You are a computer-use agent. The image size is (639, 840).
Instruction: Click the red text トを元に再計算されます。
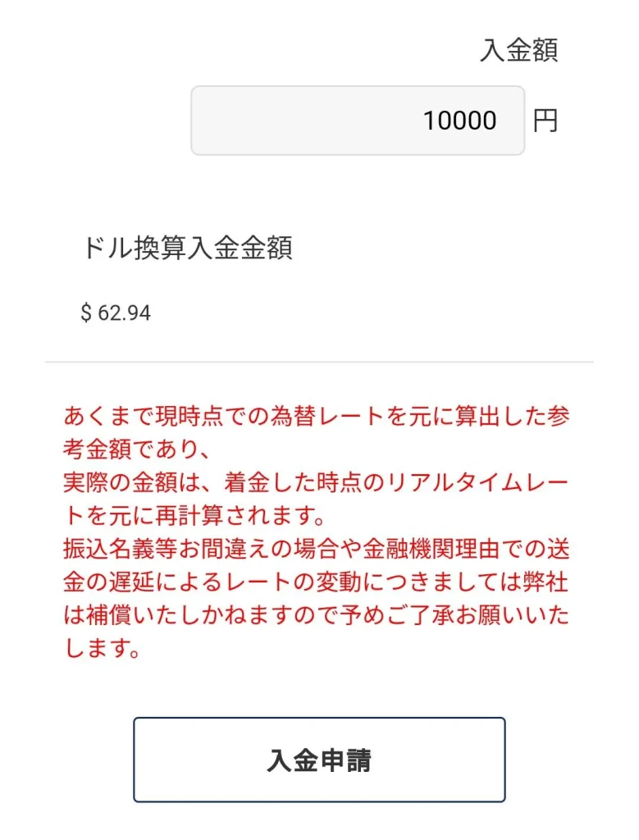pos(195,517)
